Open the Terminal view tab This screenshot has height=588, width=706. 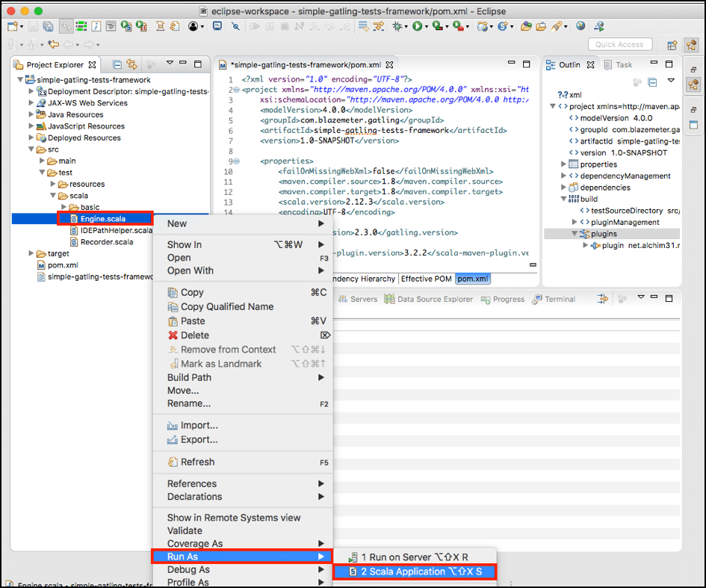coord(554,299)
